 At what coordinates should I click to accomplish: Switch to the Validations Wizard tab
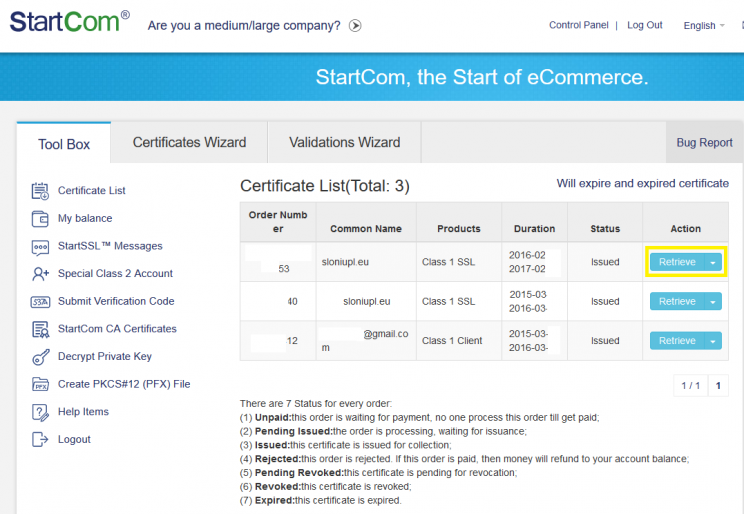344,142
